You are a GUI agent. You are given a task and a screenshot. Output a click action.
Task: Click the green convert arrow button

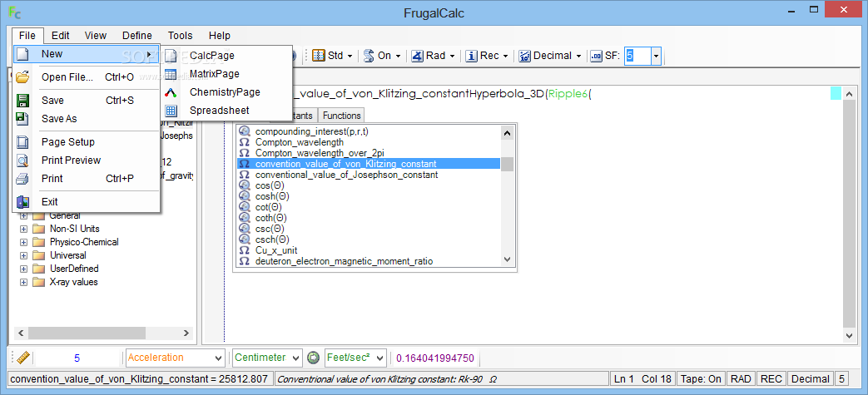[313, 358]
